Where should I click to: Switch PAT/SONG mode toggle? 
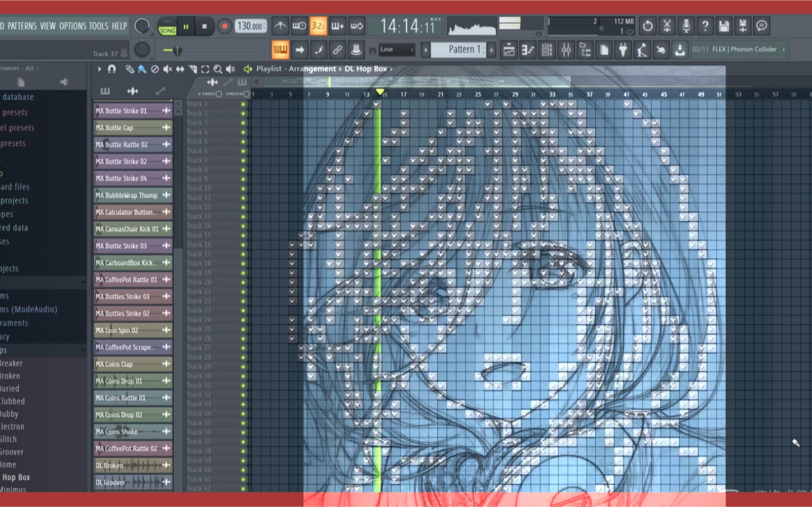point(167,26)
